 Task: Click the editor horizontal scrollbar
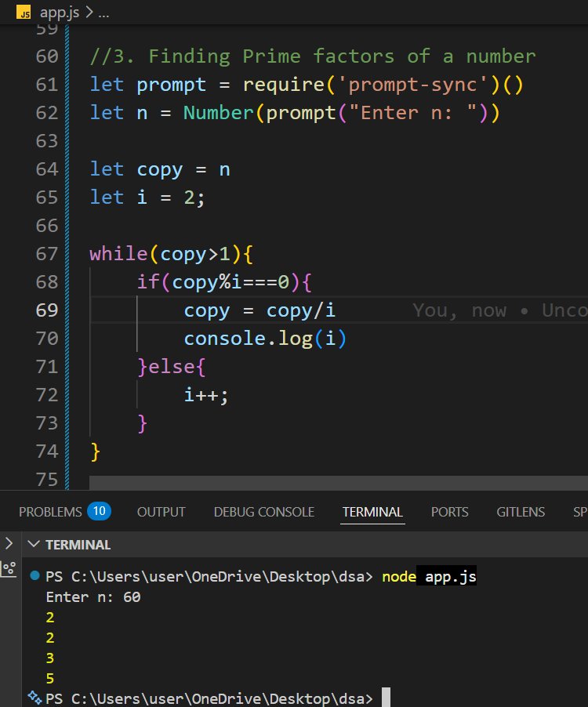coord(338,483)
